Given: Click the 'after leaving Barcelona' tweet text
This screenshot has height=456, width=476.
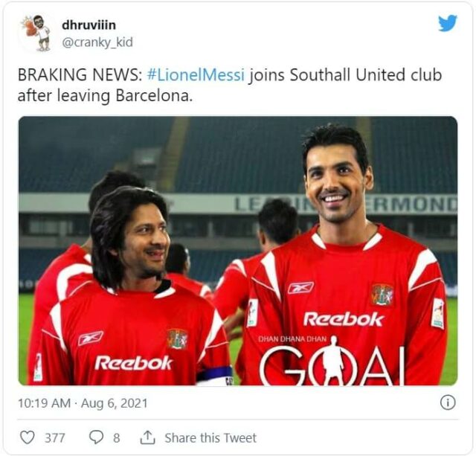Looking at the screenshot, I should point(105,96).
